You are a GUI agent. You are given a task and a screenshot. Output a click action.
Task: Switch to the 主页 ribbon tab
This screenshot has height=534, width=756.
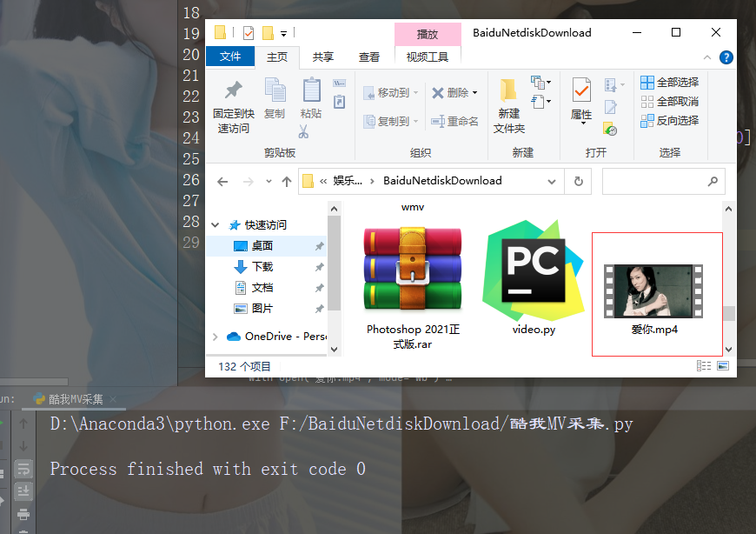(x=277, y=57)
